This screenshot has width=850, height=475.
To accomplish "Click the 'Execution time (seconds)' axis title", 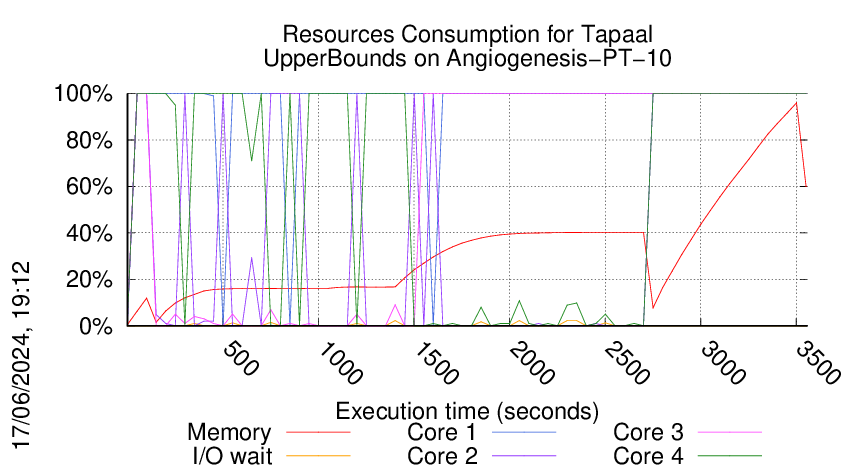I will click(467, 411).
